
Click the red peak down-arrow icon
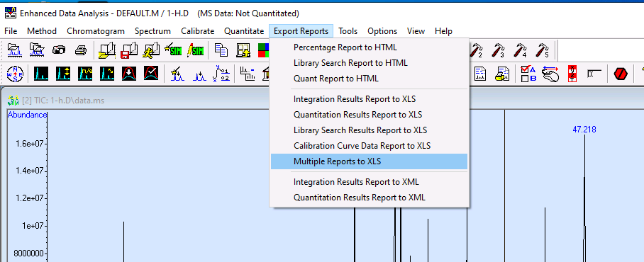point(129,74)
